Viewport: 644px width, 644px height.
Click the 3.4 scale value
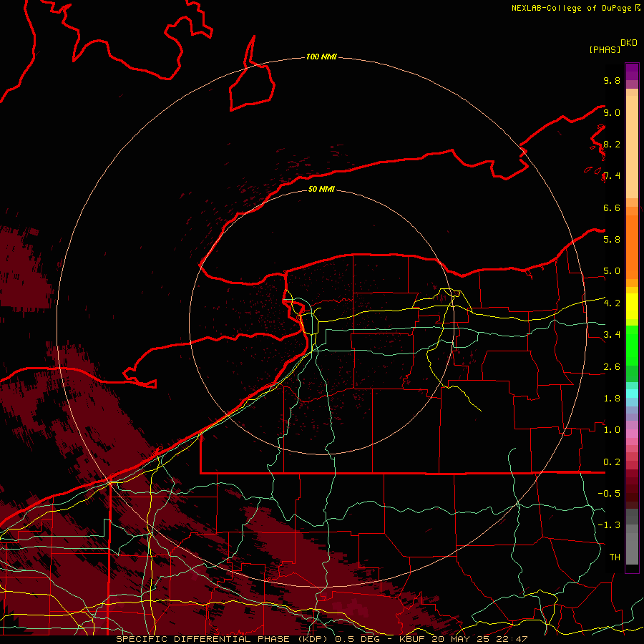[612, 334]
